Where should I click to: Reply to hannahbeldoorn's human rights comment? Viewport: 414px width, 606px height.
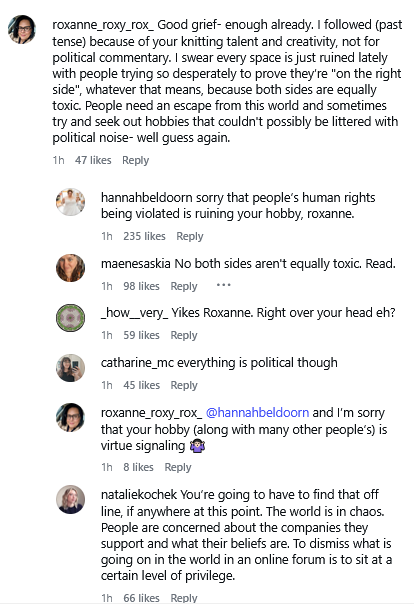[189, 236]
